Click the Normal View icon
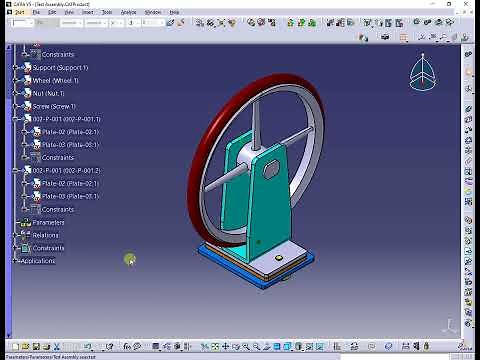 tap(266, 347)
